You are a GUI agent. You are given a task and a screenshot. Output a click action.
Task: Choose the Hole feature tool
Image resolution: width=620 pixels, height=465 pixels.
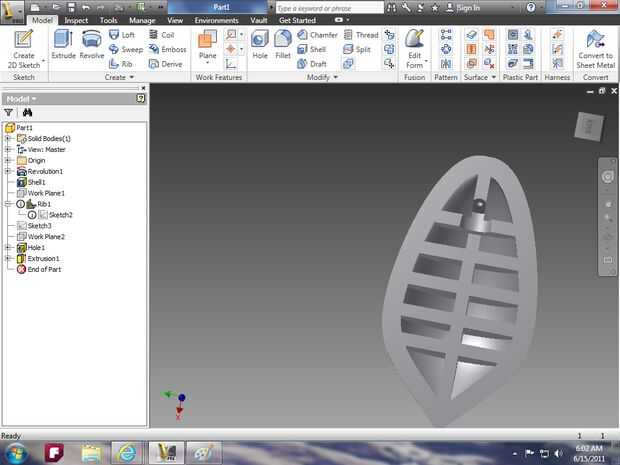coord(260,46)
